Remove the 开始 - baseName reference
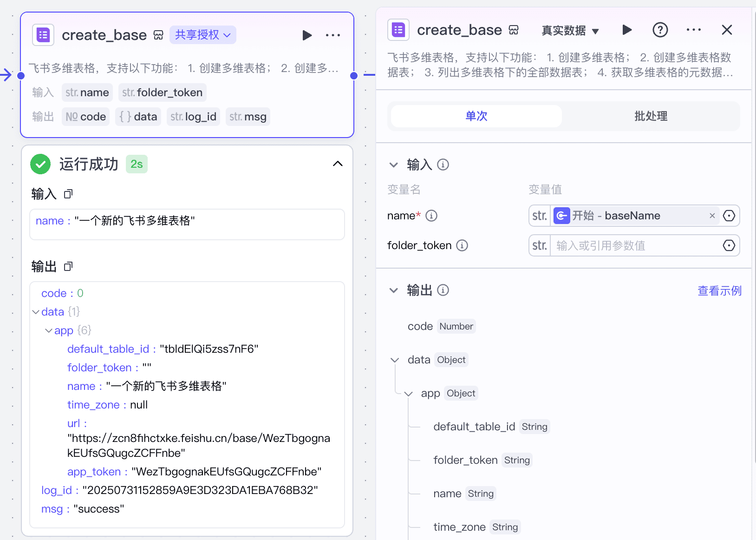 712,215
